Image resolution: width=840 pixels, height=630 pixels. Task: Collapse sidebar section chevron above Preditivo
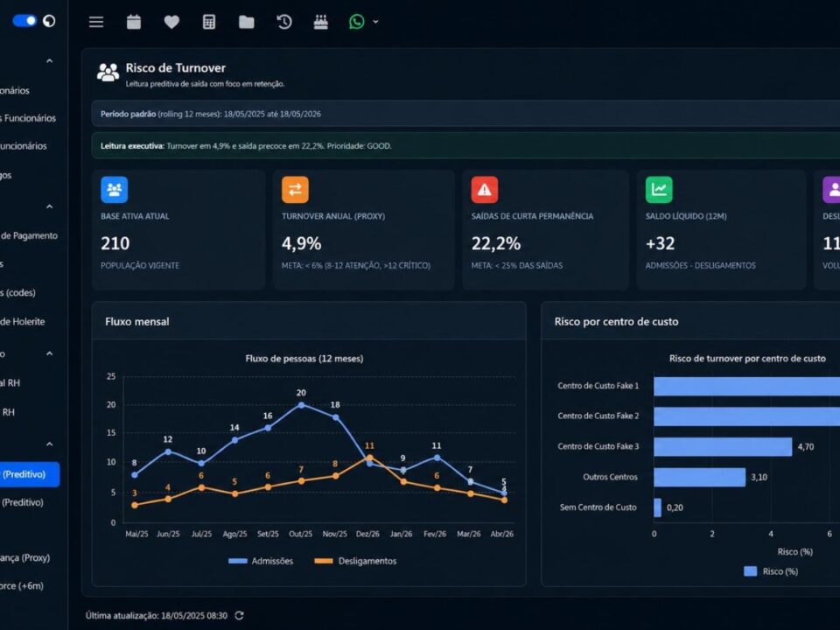[x=49, y=444]
